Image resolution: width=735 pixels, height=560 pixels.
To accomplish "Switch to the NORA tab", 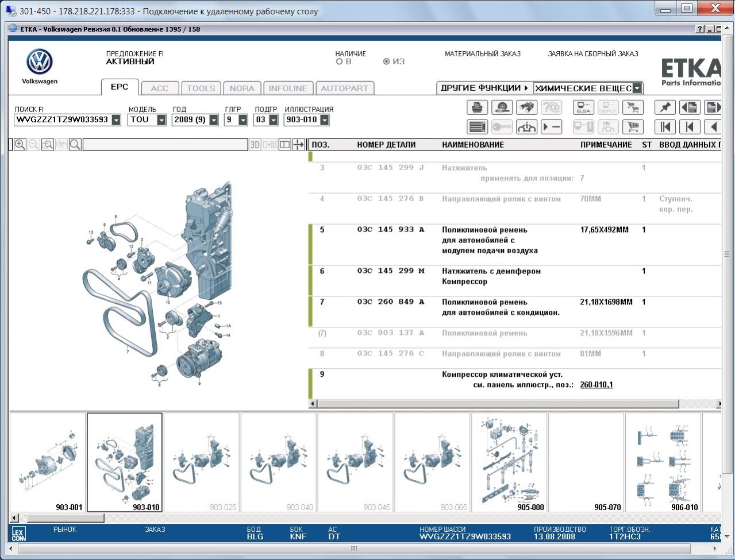I will [x=242, y=88].
